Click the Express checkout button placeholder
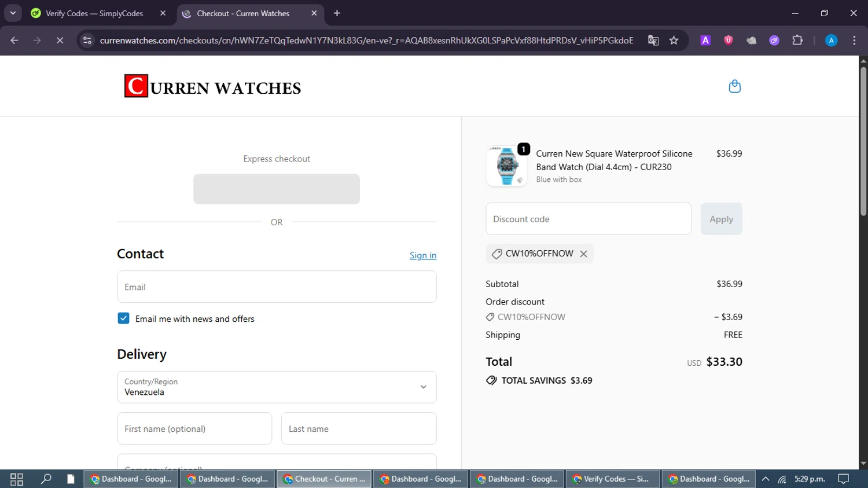 pyautogui.click(x=277, y=189)
